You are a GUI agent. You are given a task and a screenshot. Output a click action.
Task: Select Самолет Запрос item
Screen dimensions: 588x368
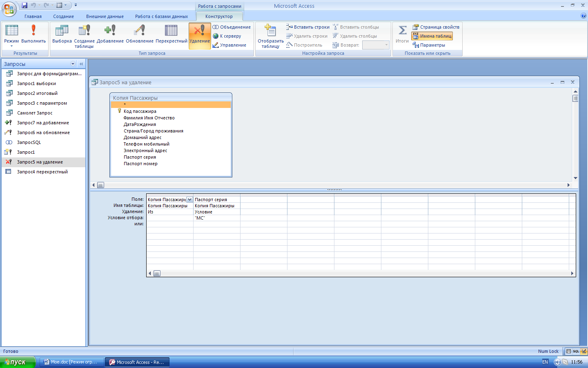pos(43,113)
